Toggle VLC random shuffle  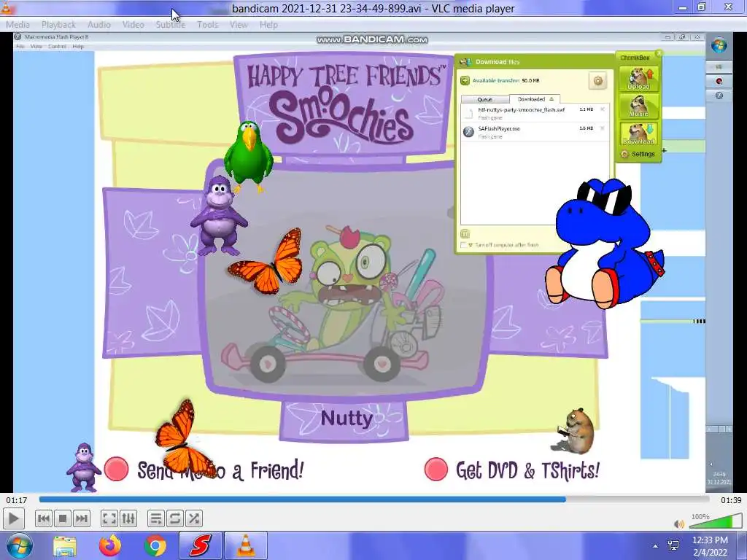(194, 518)
